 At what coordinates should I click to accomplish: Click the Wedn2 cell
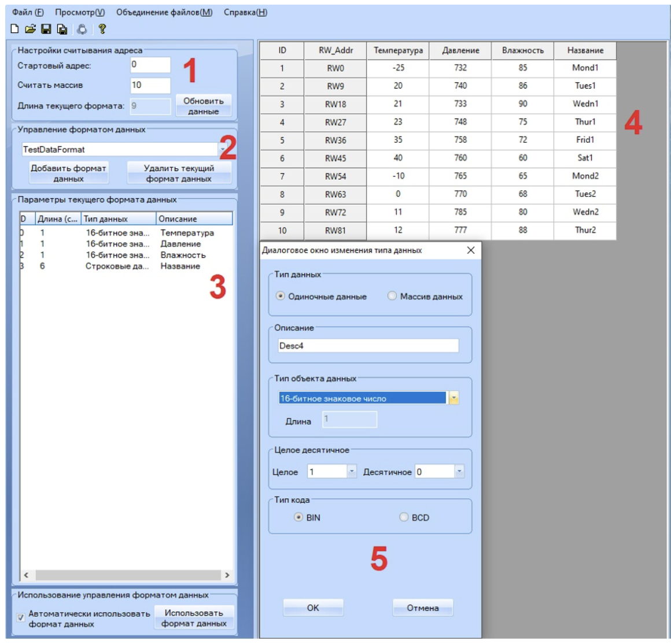point(585,212)
